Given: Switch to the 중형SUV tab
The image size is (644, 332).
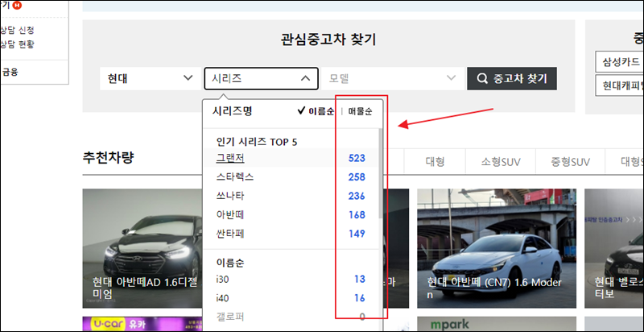Looking at the screenshot, I should 571,162.
